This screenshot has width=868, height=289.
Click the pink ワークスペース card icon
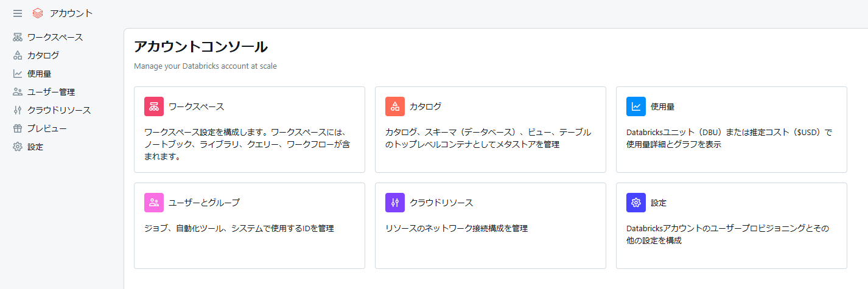(154, 106)
